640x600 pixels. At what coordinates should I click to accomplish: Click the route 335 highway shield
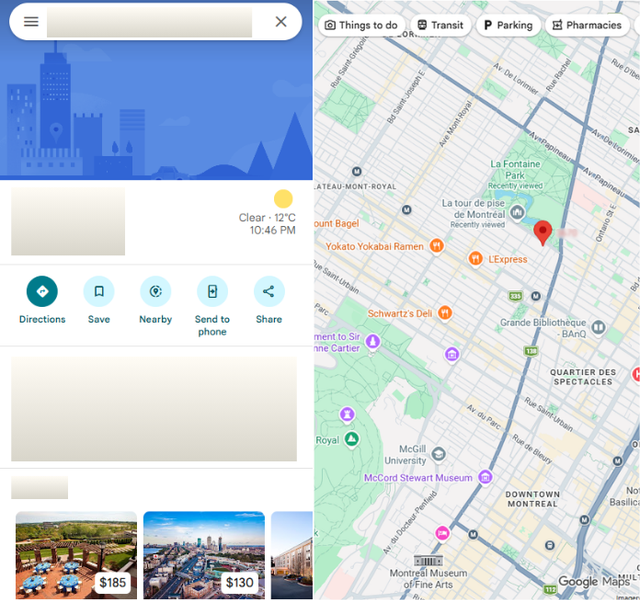(516, 296)
